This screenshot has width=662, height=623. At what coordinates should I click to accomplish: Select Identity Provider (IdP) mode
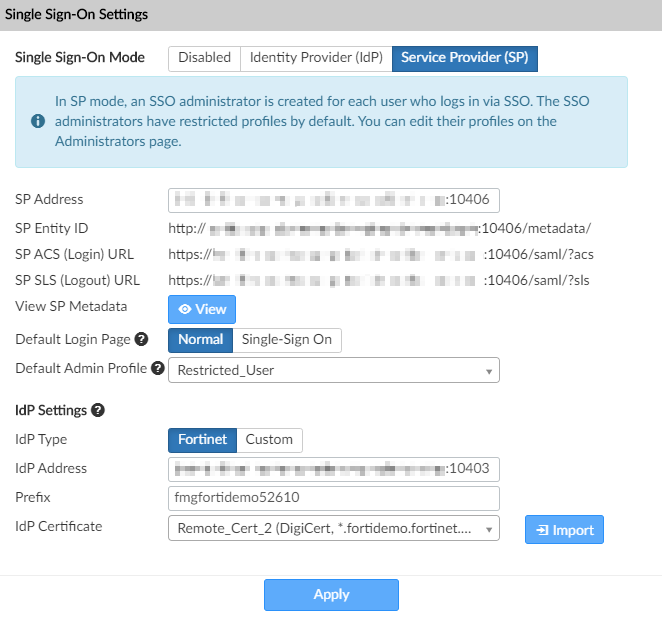(316, 58)
